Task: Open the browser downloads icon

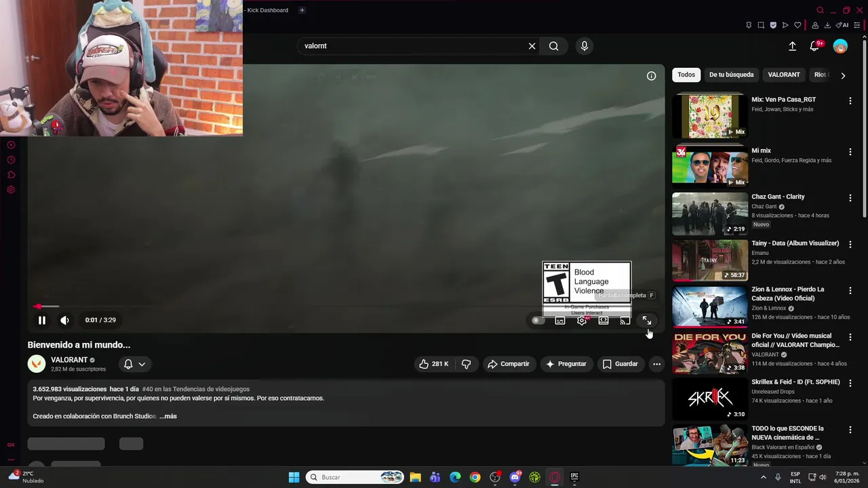Action: (827, 25)
